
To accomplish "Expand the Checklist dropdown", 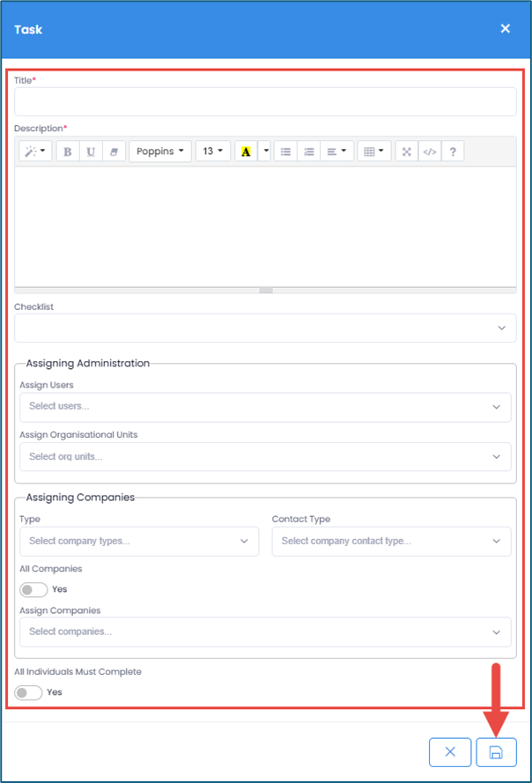I will pos(265,328).
